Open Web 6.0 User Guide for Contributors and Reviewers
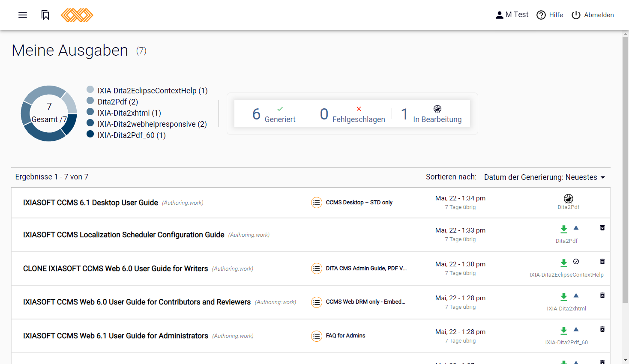Image resolution: width=629 pixels, height=364 pixels. click(x=137, y=302)
